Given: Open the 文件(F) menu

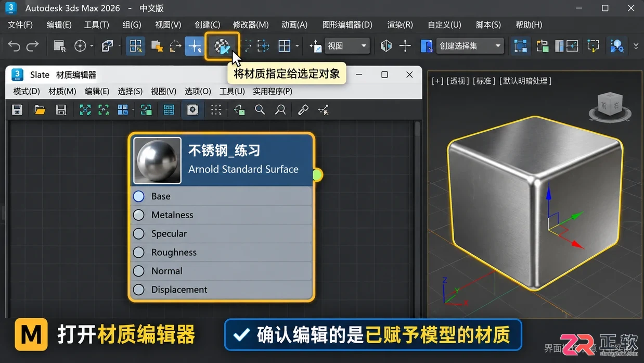Looking at the screenshot, I should tap(20, 24).
